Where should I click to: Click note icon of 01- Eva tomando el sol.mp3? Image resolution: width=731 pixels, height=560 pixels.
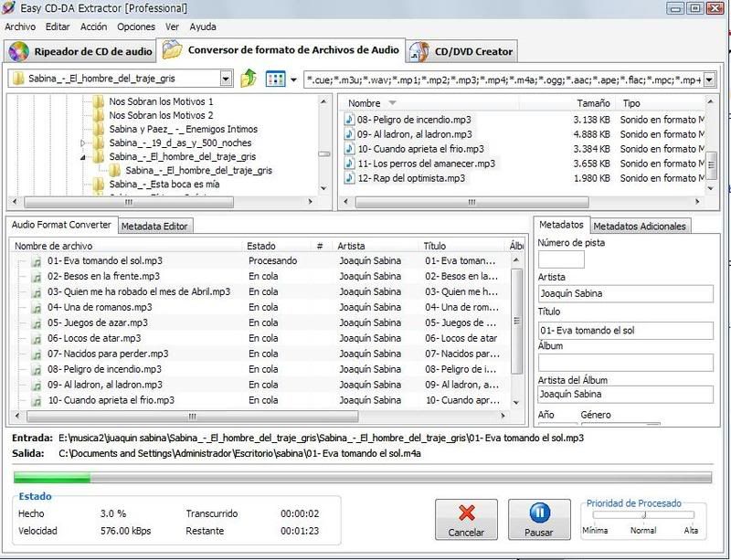37,261
